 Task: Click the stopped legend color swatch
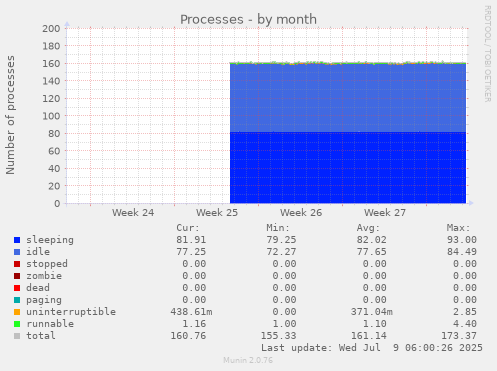[17, 264]
